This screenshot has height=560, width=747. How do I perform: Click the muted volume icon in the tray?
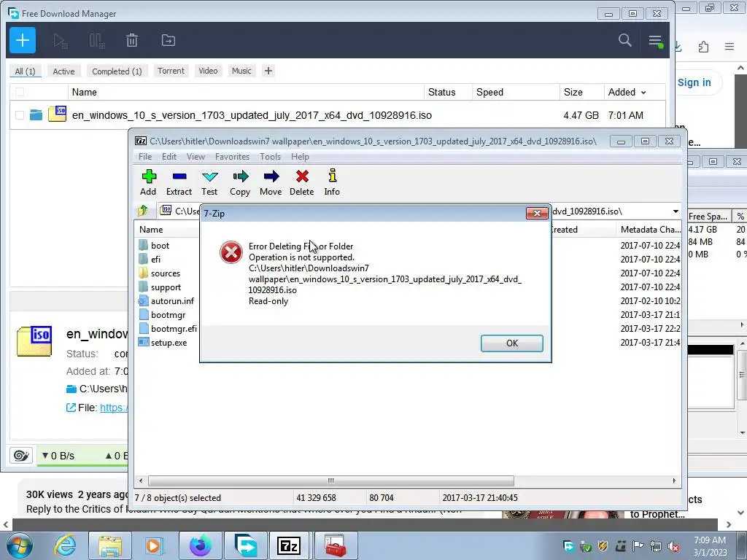[673, 547]
